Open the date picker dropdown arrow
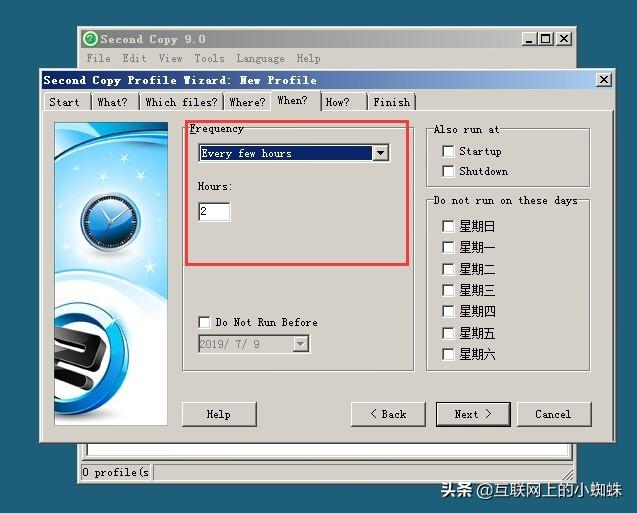Image resolution: width=637 pixels, height=513 pixels. pyautogui.click(x=300, y=344)
